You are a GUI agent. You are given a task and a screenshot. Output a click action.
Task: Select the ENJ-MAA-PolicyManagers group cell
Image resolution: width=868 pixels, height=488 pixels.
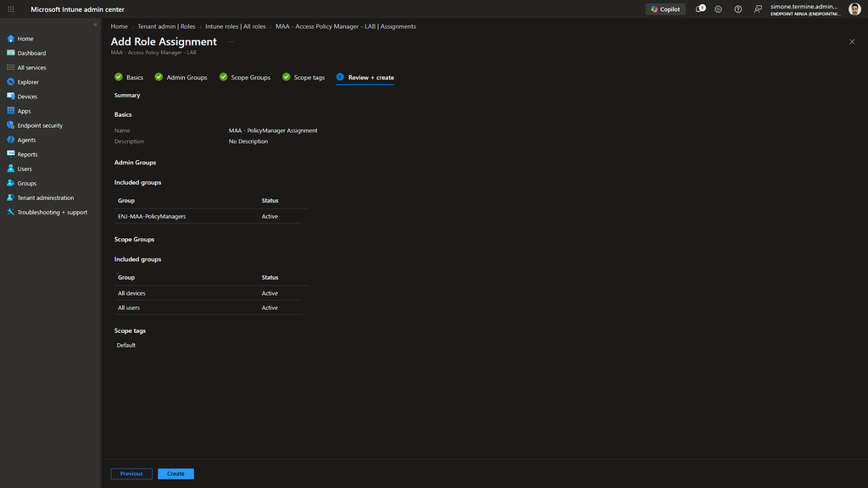point(152,216)
